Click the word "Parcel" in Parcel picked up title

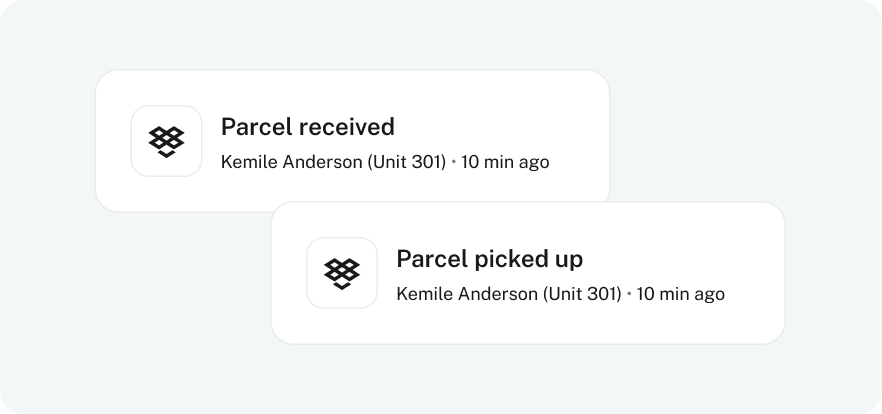coord(431,259)
